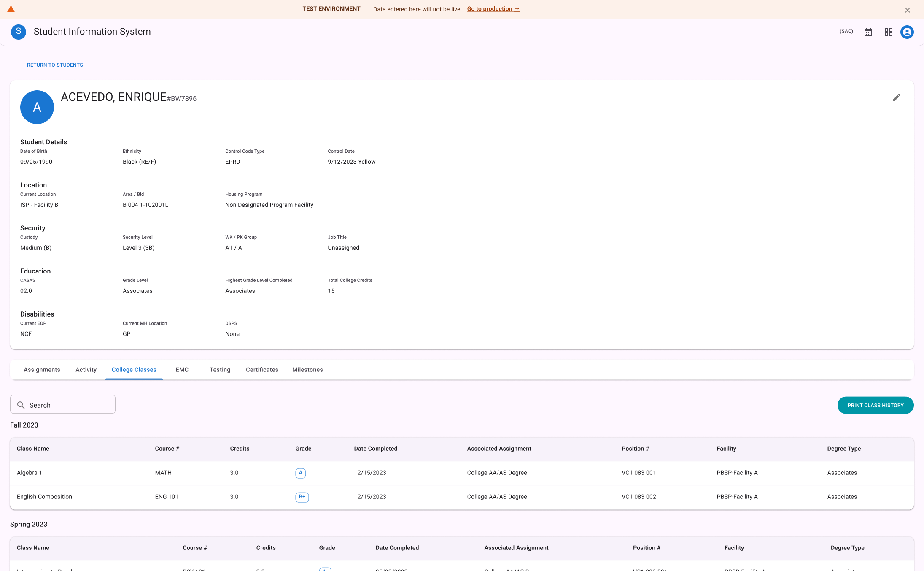Select the College Classes tab
Screen dimensions: 924x571
(x=134, y=370)
